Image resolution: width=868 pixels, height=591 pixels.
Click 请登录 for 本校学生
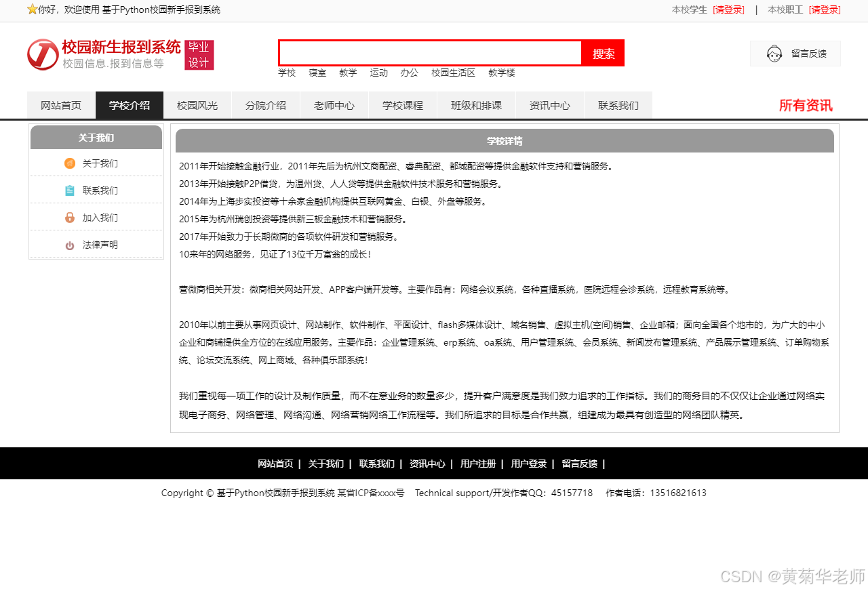pos(728,10)
